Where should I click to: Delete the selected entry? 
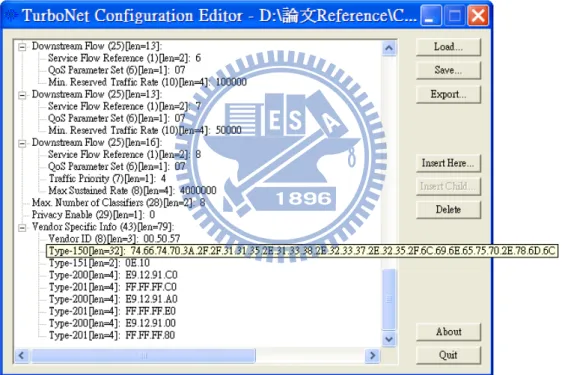click(448, 209)
